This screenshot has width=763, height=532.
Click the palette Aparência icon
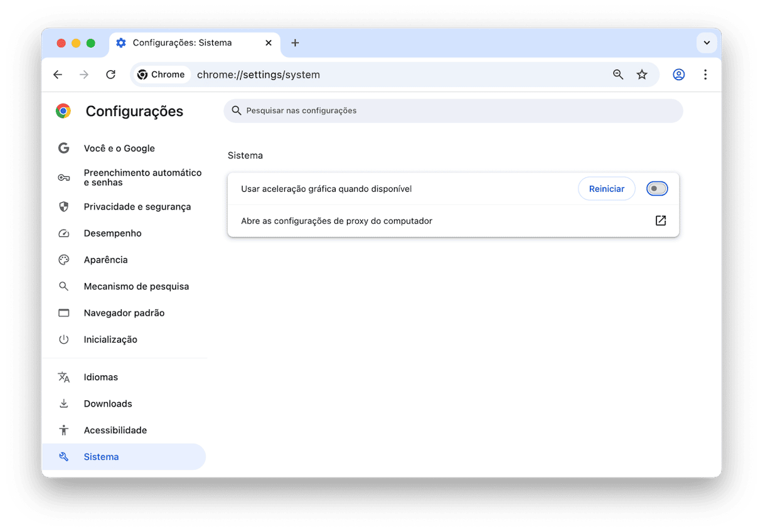tap(63, 260)
